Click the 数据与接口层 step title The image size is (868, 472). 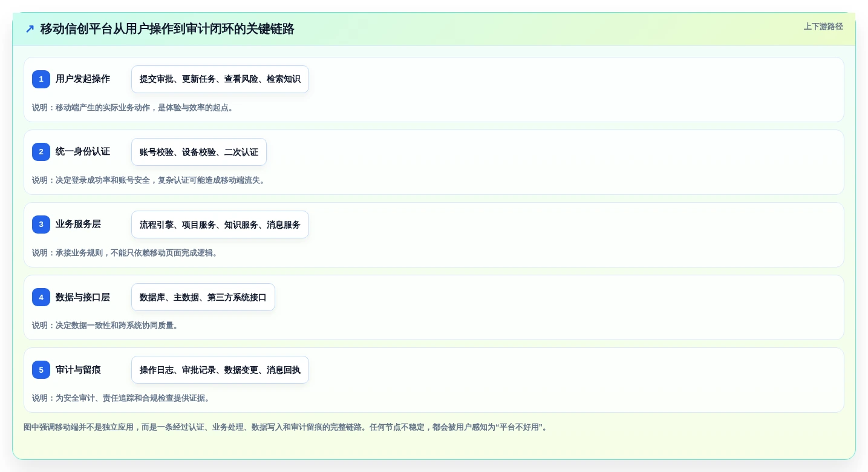(83, 297)
